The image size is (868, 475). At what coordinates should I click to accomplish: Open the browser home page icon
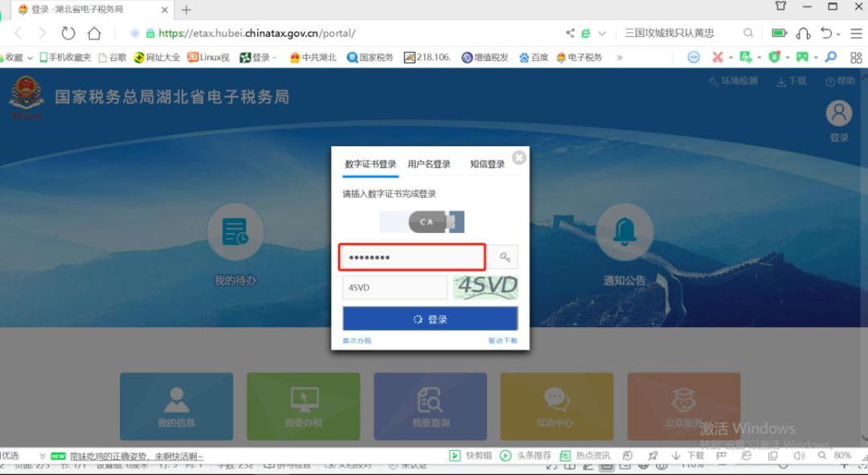94,33
